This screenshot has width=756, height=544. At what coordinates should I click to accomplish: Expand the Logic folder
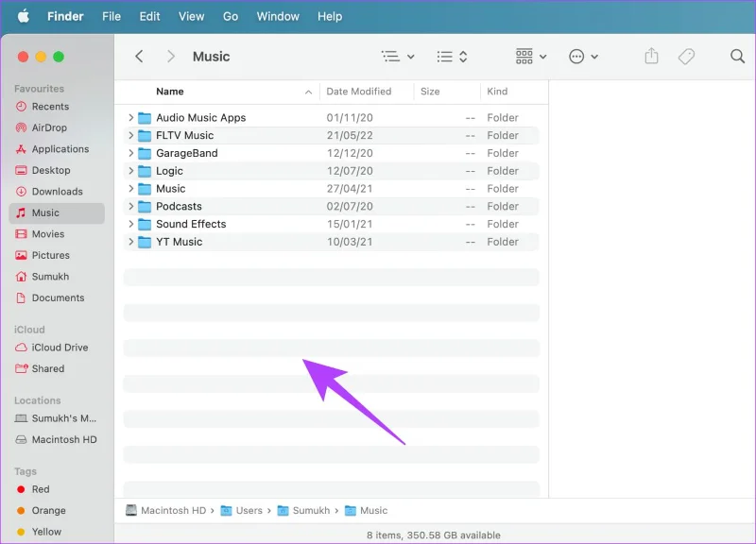pyautogui.click(x=130, y=171)
